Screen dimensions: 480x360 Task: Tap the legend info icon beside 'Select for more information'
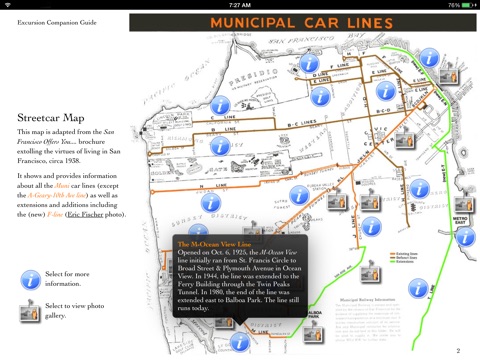pos(30,280)
